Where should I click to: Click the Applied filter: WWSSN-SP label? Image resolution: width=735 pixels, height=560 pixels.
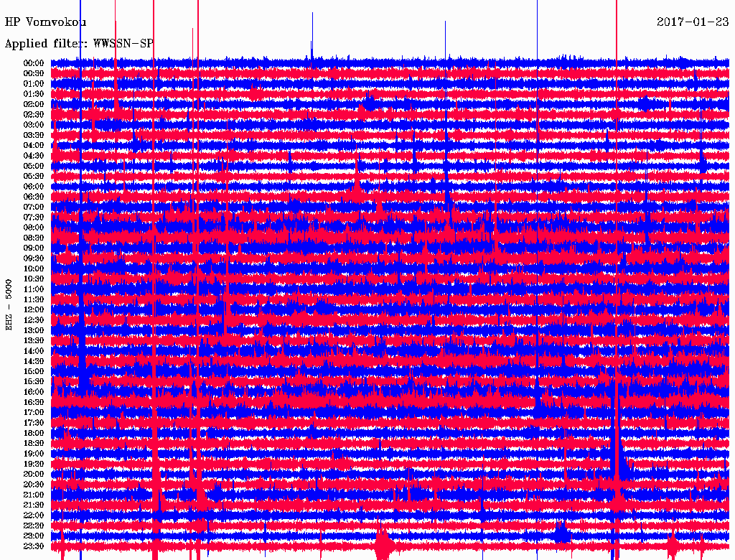[79, 44]
